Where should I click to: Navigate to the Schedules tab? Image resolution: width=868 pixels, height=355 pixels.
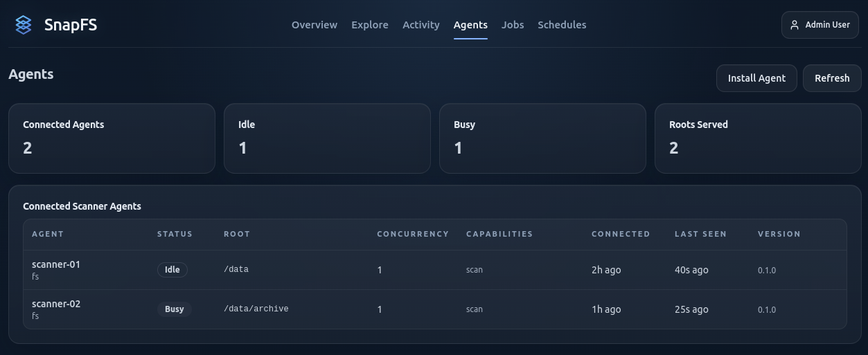click(562, 25)
